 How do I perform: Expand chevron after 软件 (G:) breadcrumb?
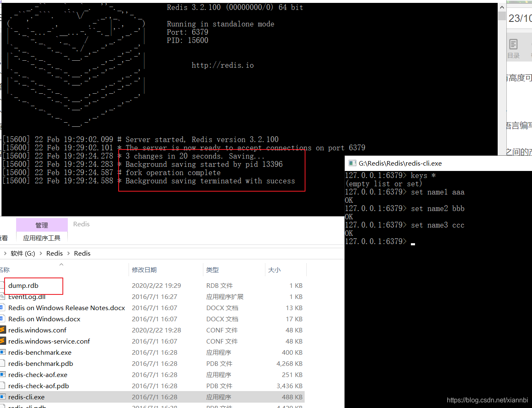tap(41, 254)
